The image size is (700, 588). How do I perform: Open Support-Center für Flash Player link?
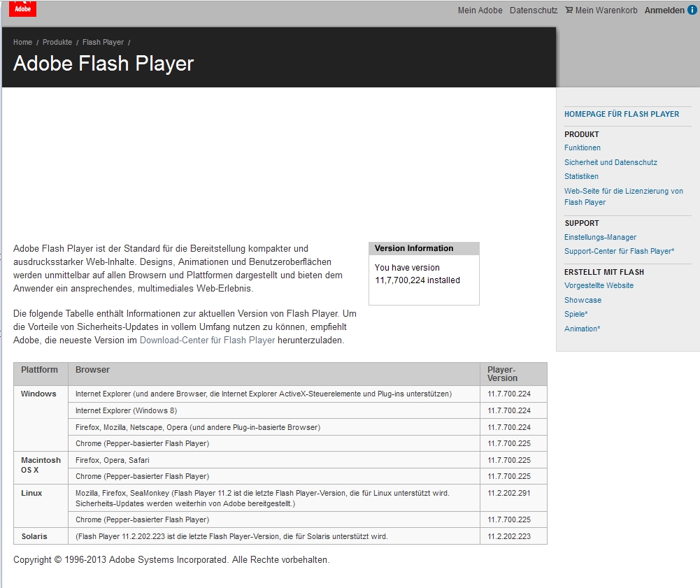[x=619, y=252]
